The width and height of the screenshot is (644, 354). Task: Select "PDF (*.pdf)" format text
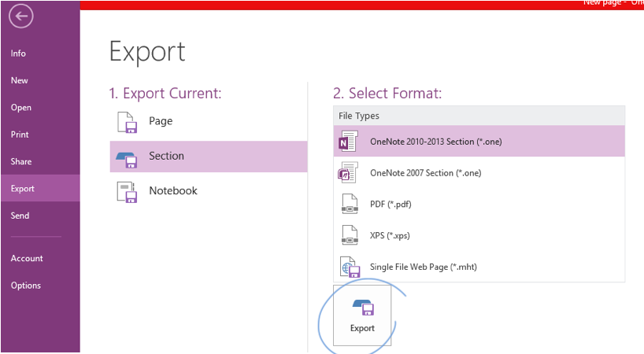[x=390, y=205]
